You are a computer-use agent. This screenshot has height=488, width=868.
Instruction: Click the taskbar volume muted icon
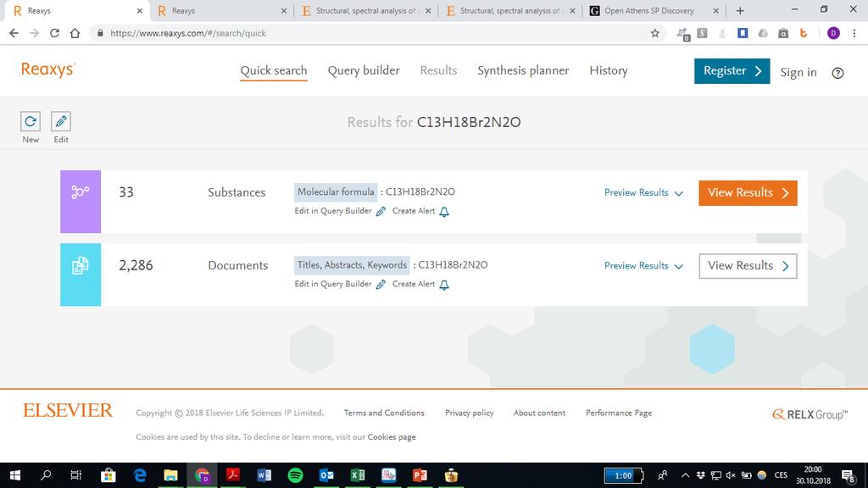coord(731,475)
